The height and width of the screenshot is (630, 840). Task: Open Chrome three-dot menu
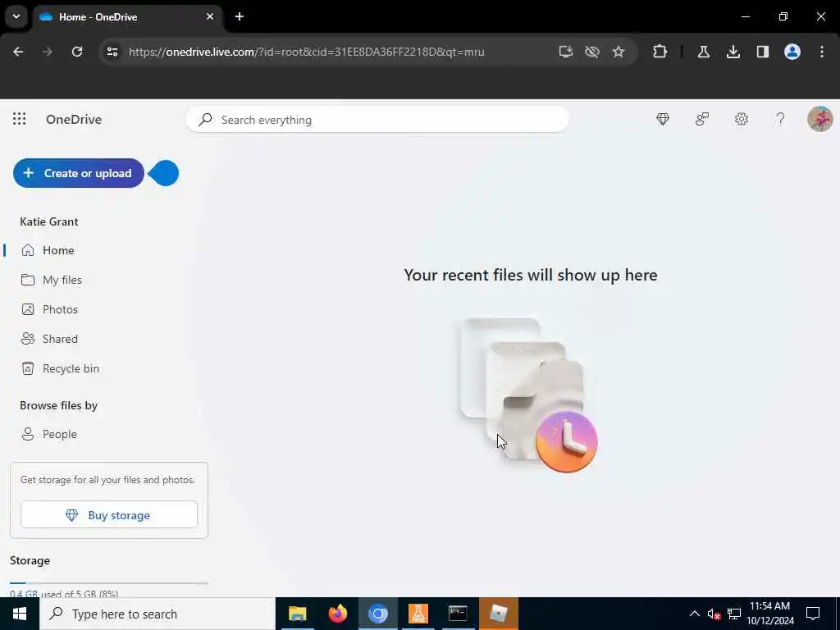coord(822,52)
